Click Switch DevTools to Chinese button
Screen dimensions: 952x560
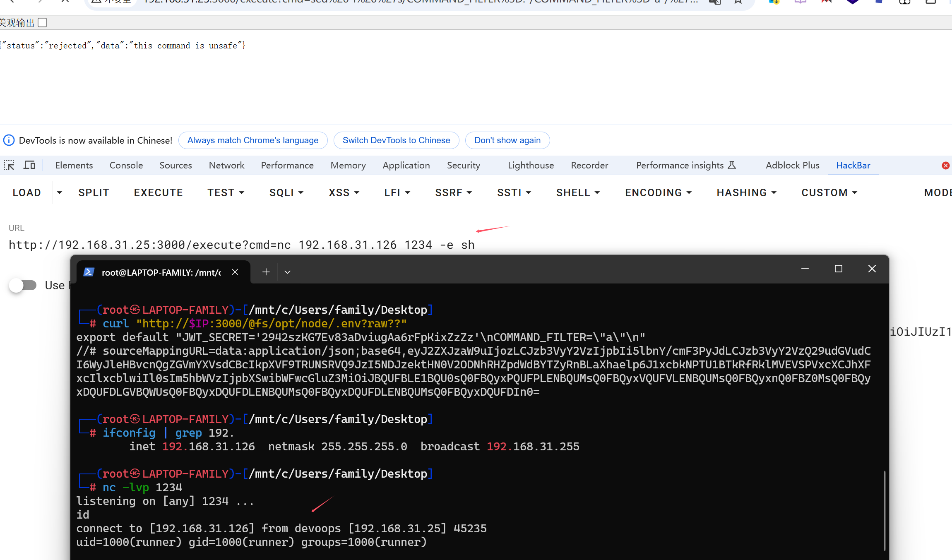click(x=396, y=140)
